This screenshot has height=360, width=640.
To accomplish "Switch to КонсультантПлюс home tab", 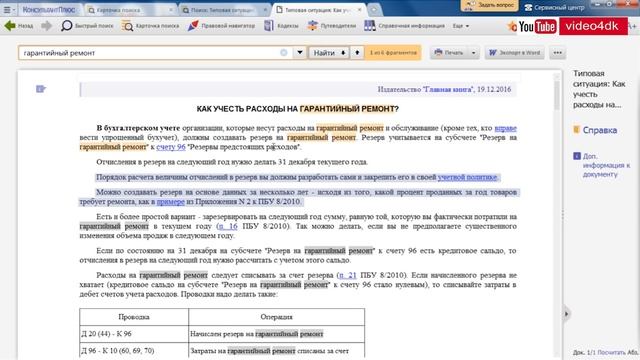I will [49, 9].
